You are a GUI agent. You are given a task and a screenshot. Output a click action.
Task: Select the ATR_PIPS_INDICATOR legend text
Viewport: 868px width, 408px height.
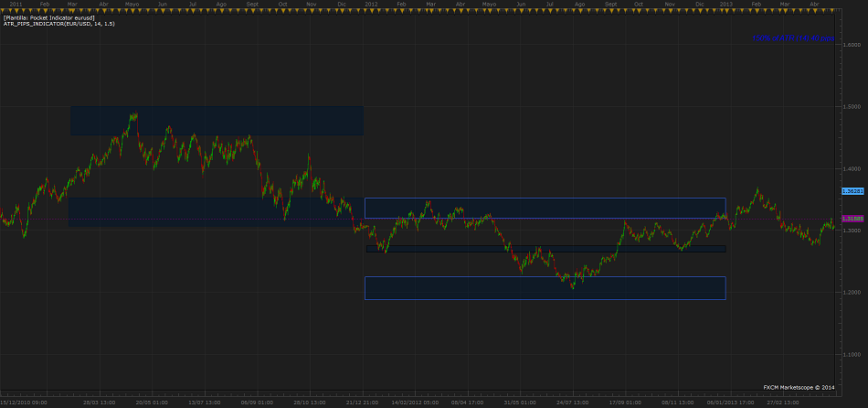click(x=56, y=25)
